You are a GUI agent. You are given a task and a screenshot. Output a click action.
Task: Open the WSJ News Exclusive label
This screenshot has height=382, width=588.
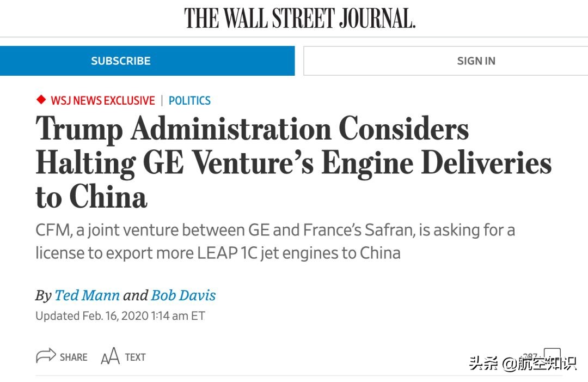coord(103,101)
